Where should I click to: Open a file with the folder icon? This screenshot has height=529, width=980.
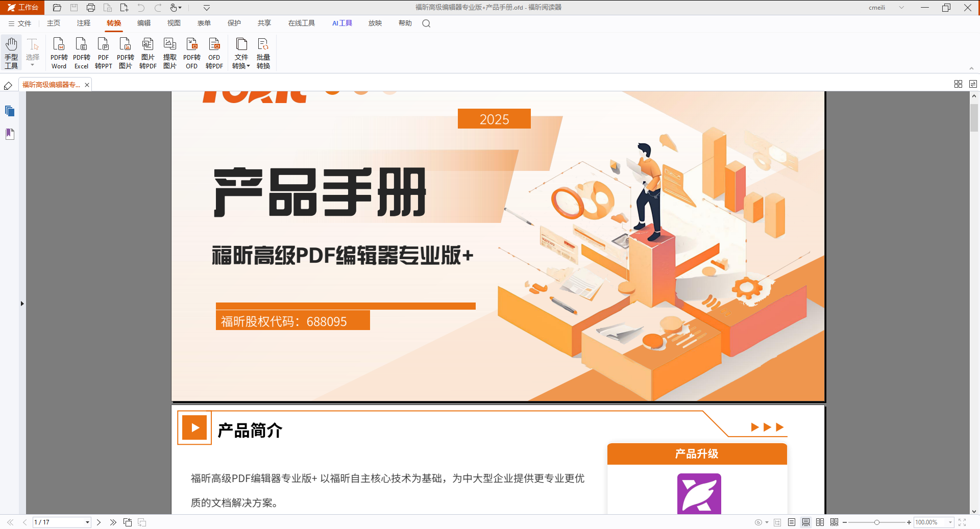(x=57, y=8)
